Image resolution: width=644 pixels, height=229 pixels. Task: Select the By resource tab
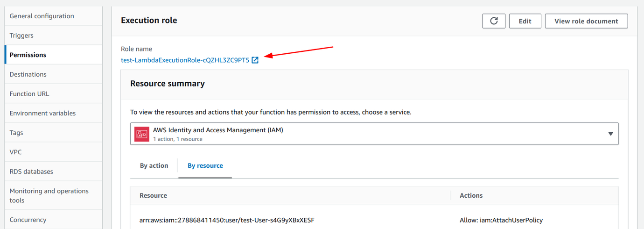tap(205, 165)
